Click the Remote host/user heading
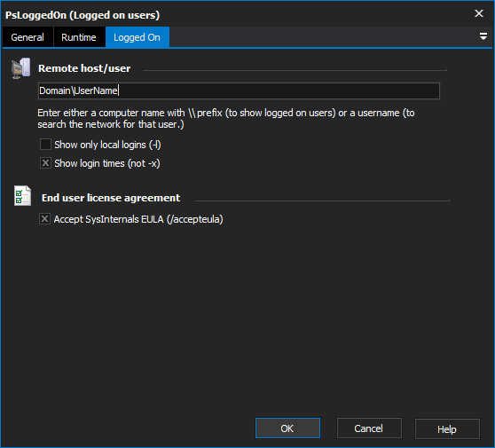 (84, 68)
